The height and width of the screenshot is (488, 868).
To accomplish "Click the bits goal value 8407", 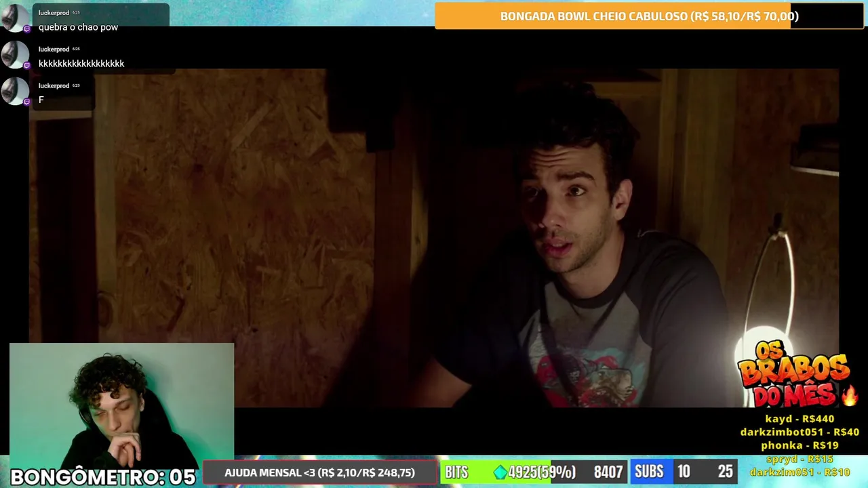I will pyautogui.click(x=608, y=472).
